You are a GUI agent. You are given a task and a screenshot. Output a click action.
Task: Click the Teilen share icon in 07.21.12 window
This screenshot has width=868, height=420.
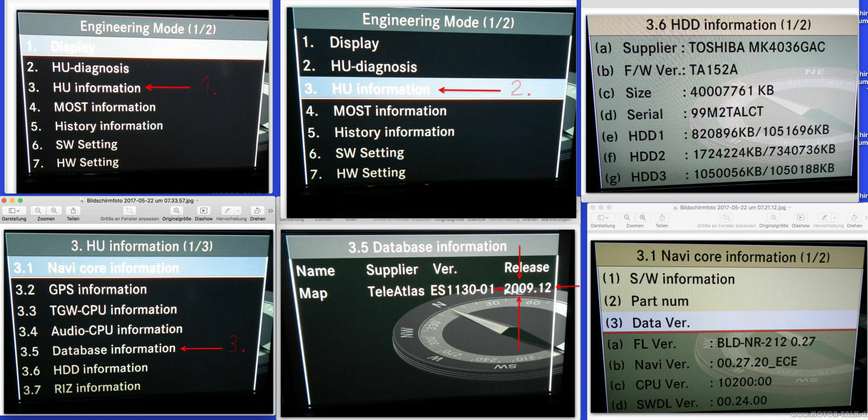click(662, 217)
